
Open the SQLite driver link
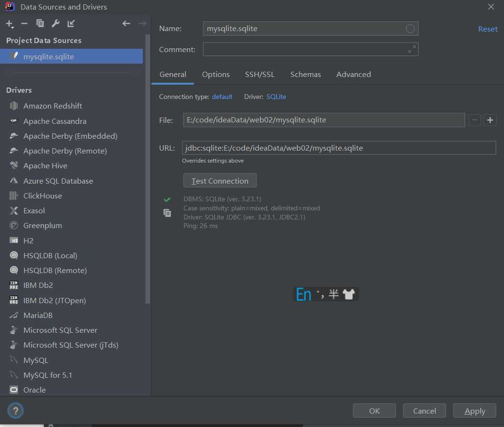pos(276,97)
